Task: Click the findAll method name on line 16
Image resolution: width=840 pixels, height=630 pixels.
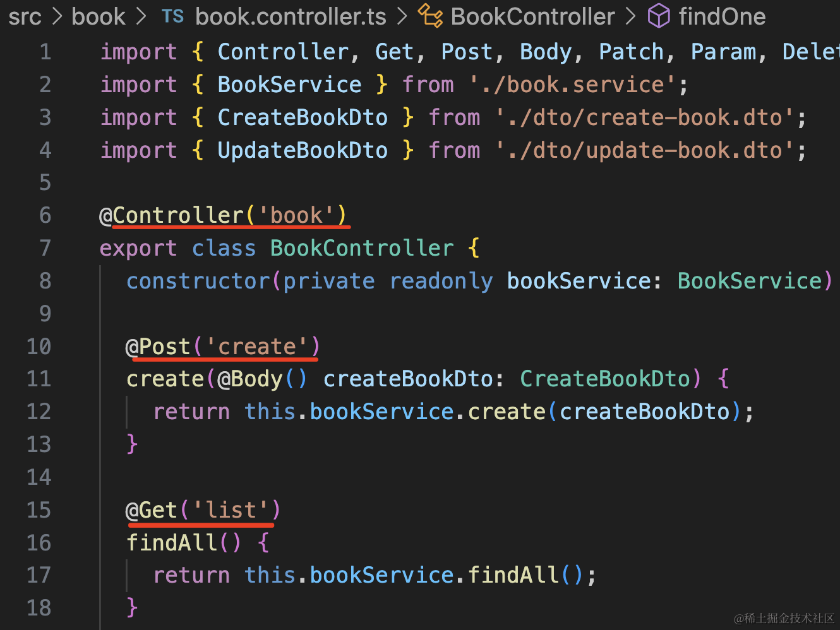Action: 172,543
